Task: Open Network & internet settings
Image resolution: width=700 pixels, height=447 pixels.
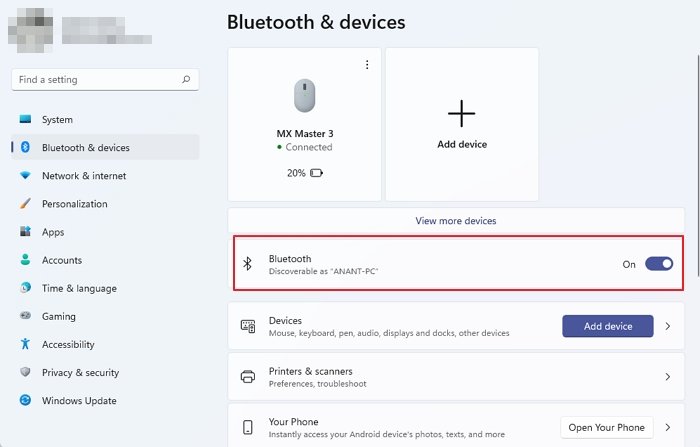Action: point(84,176)
